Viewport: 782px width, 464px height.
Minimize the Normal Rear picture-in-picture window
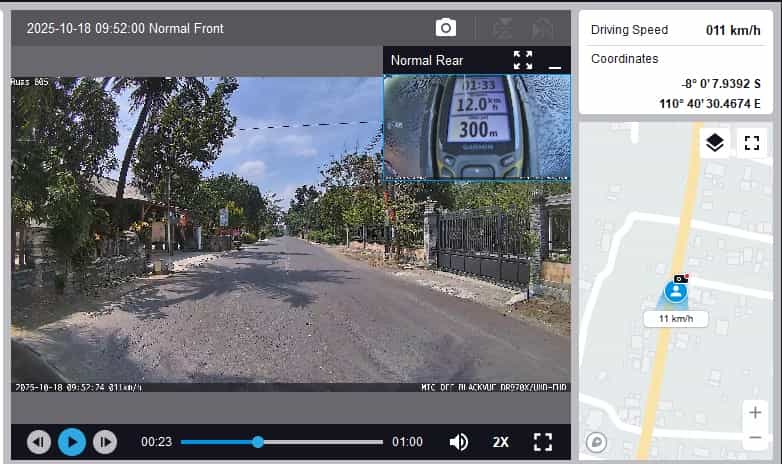(x=555, y=62)
